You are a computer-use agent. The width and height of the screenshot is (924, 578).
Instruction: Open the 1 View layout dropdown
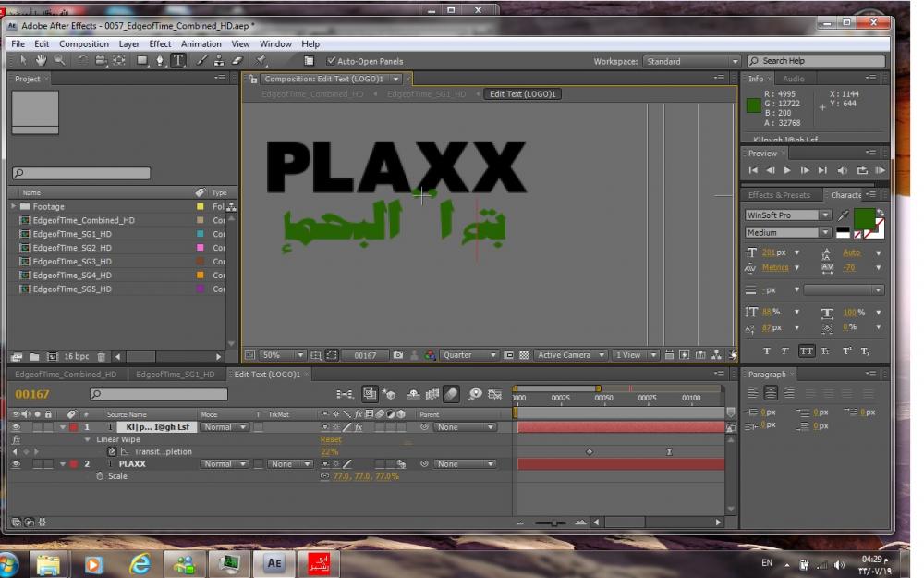click(x=635, y=355)
